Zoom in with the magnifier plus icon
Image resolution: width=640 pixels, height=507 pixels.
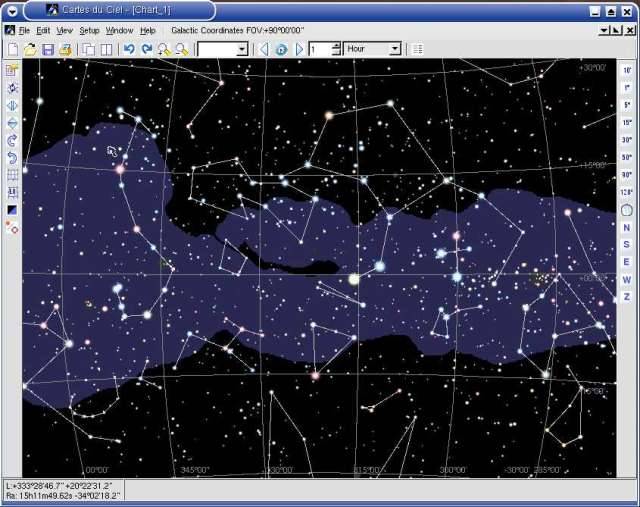pos(164,50)
